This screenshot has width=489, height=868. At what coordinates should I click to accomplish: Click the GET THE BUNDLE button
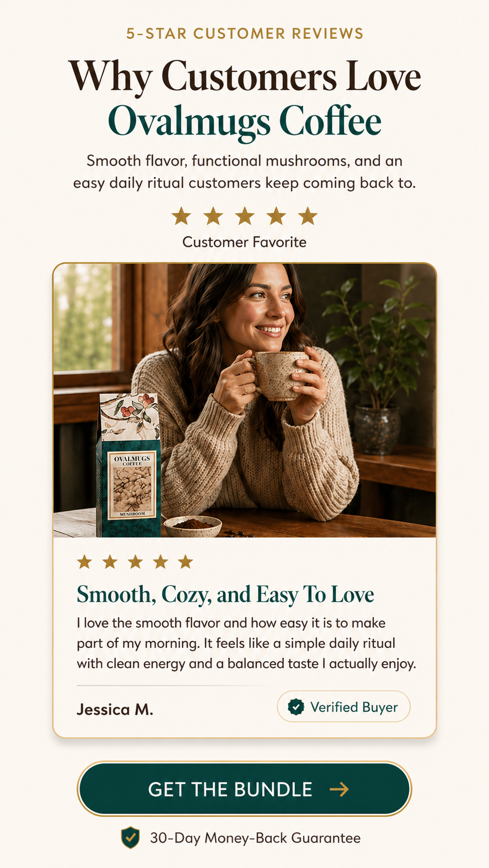(x=244, y=789)
